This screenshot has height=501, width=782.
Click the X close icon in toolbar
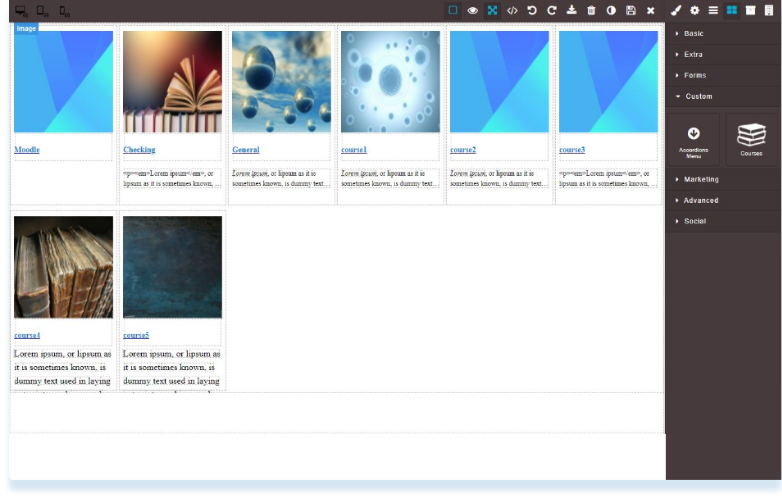click(650, 10)
